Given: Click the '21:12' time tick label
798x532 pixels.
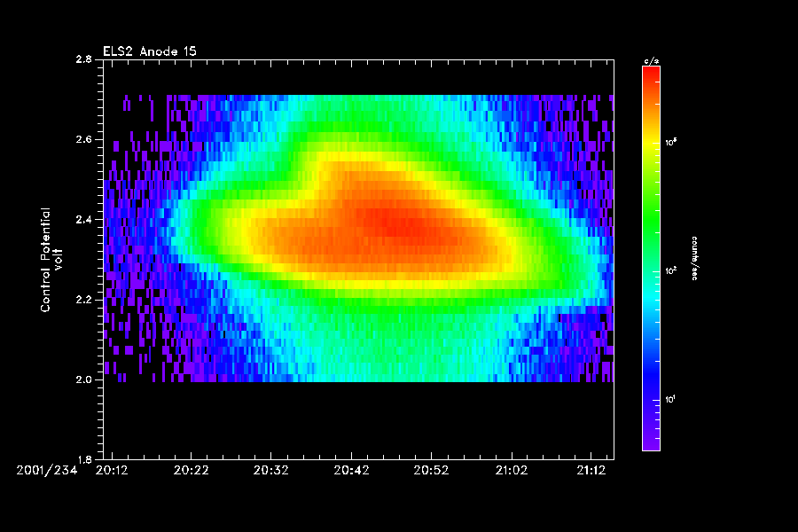Looking at the screenshot, I should pos(591,470).
